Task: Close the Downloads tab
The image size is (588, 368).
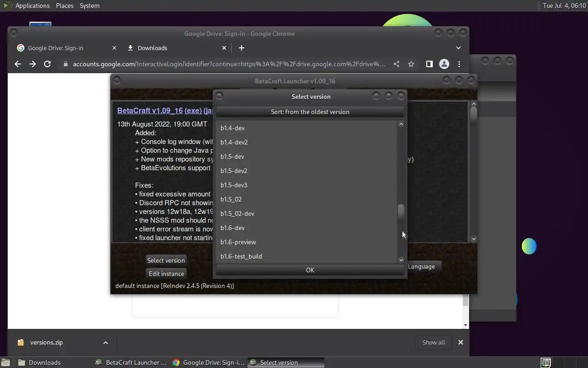Action: click(x=224, y=48)
